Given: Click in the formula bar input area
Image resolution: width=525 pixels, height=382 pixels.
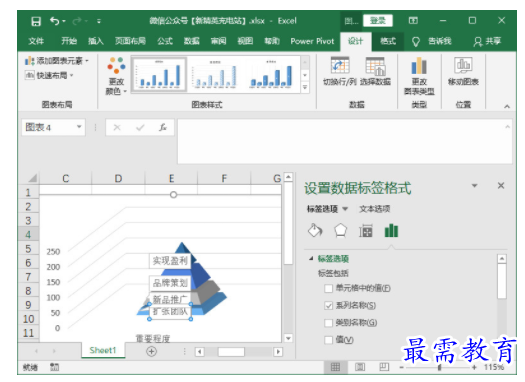Looking at the screenshot, I should click(x=342, y=141).
